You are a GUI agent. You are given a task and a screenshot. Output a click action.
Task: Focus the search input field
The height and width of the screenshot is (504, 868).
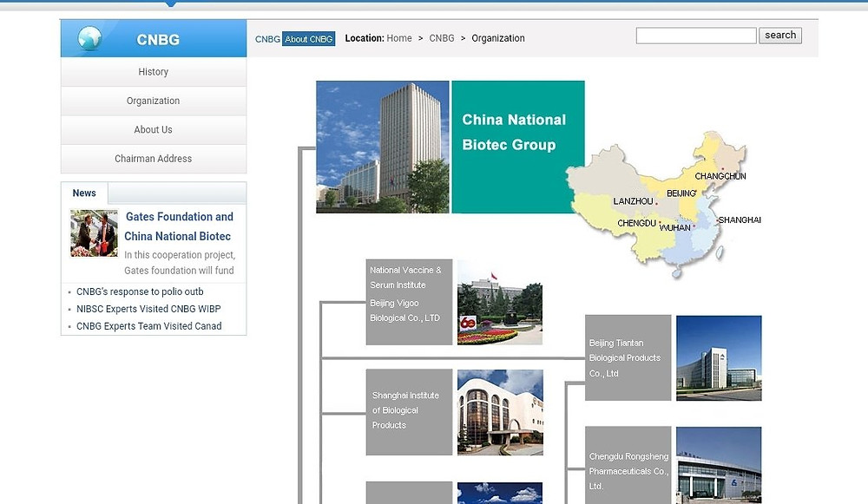pyautogui.click(x=696, y=36)
